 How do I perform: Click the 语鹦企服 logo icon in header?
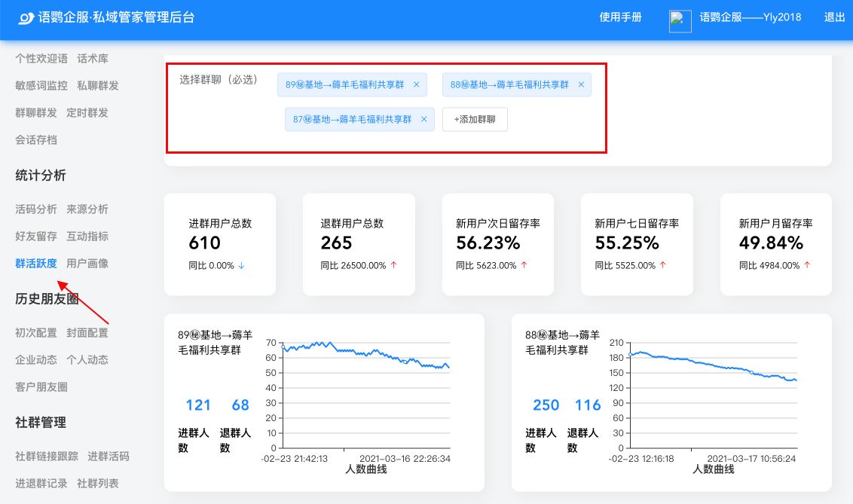(x=26, y=18)
